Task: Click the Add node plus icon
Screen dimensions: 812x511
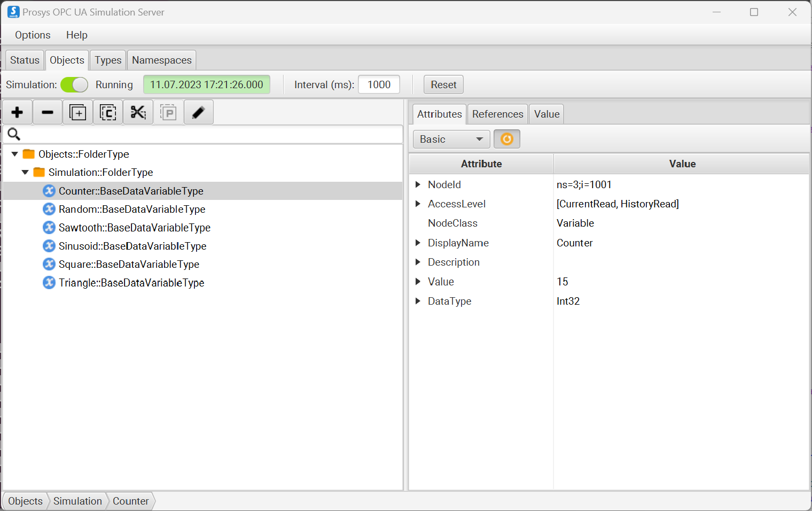Action: pos(17,112)
